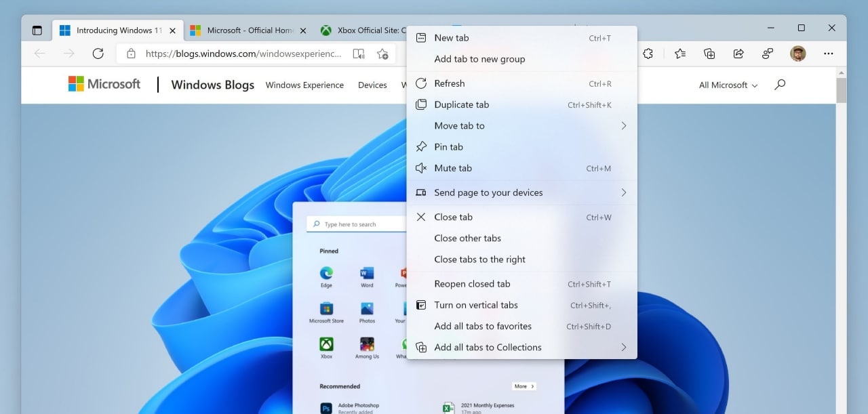
Task: Open Windows Experience nav link
Action: 304,85
